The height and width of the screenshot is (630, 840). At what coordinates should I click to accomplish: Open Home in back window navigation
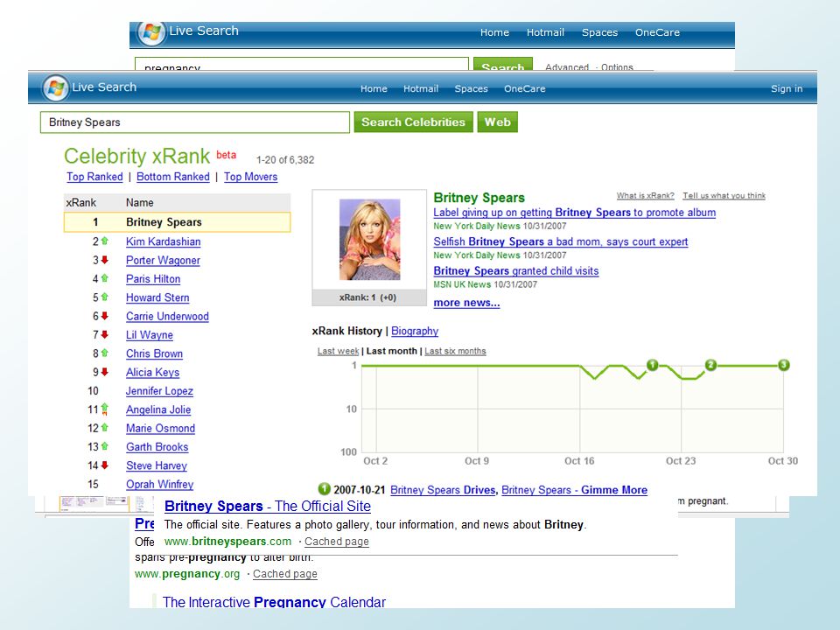(494, 32)
